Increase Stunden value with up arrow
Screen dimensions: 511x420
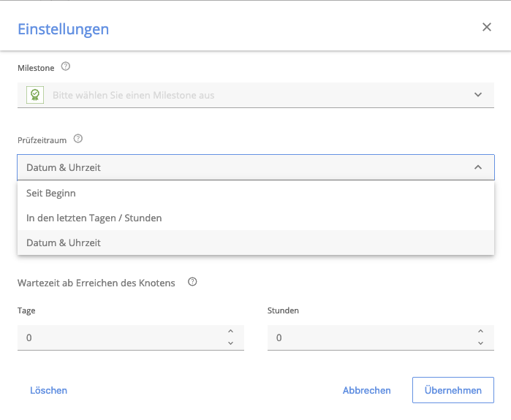480,332
